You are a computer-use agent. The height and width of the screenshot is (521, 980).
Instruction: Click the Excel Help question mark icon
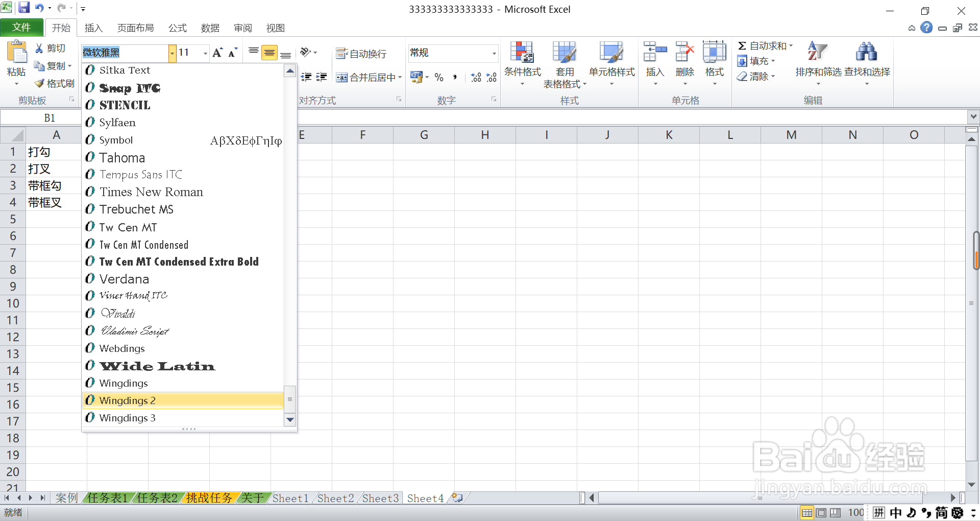[926, 28]
